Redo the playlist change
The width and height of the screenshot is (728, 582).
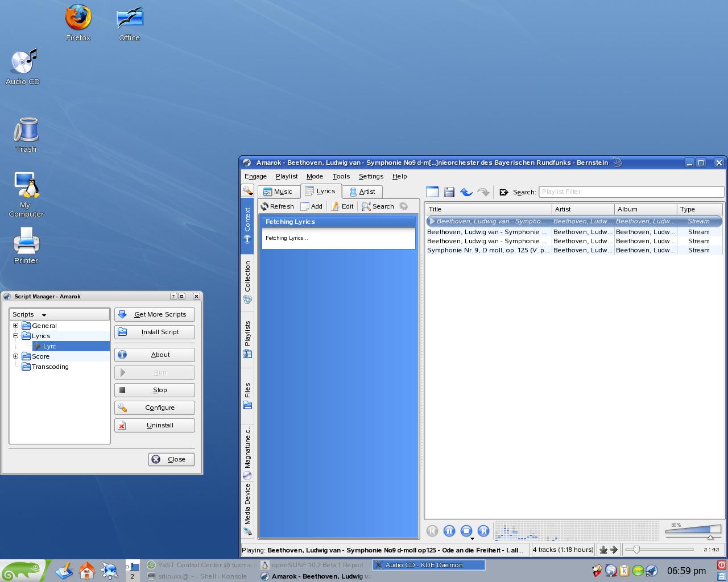[x=483, y=192]
